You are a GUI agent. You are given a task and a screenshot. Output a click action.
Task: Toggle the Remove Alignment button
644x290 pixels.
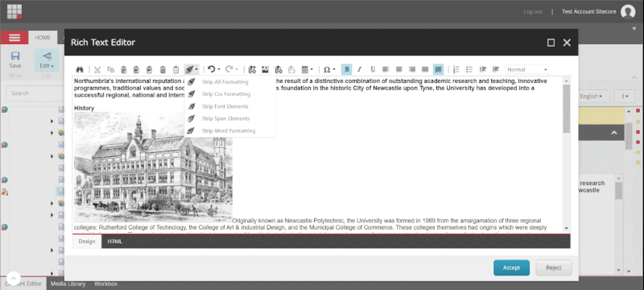point(438,69)
